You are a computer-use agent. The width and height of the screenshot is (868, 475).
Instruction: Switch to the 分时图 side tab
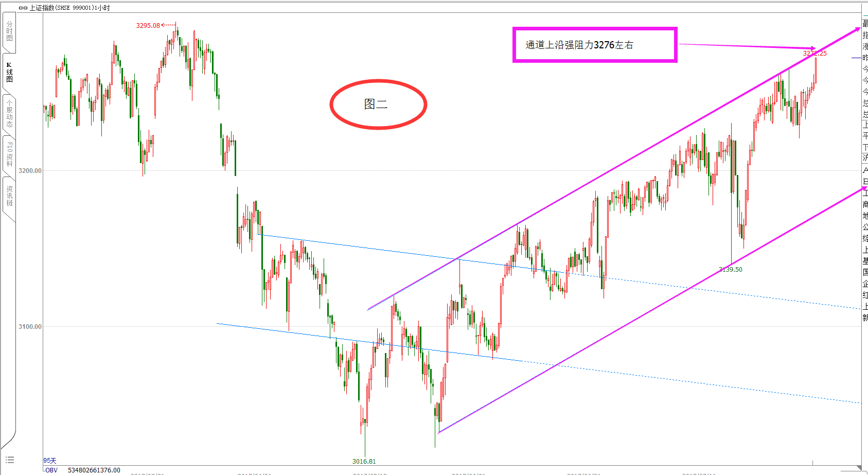(9, 32)
